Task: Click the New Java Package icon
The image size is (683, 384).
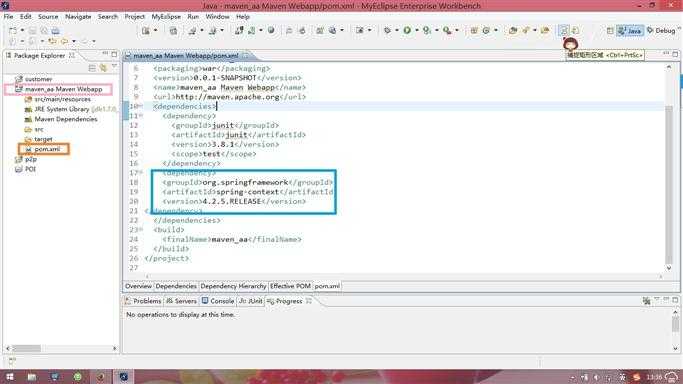Action: (x=474, y=30)
